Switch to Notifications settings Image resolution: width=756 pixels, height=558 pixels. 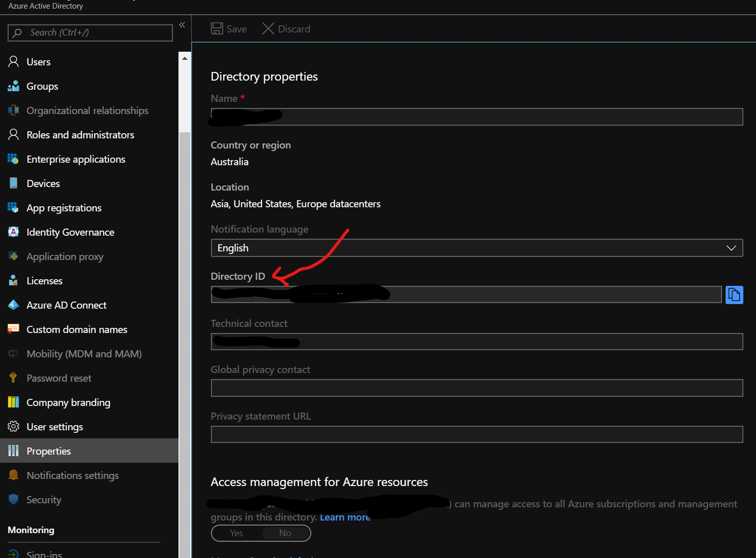point(73,475)
